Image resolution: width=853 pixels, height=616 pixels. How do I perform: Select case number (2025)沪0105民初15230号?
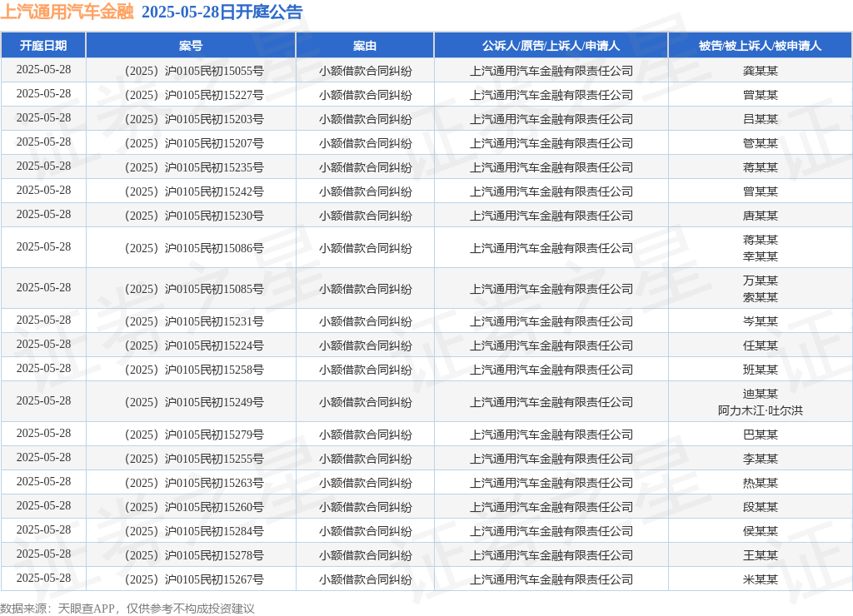[x=194, y=216]
